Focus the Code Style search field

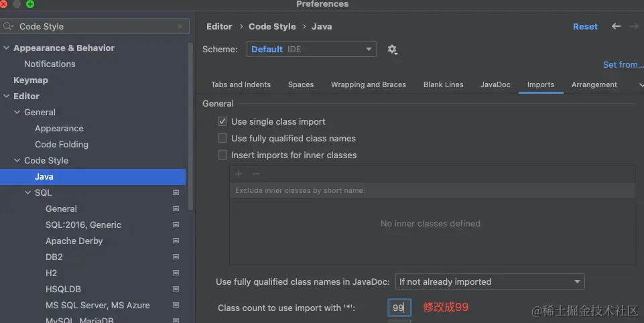(x=95, y=26)
